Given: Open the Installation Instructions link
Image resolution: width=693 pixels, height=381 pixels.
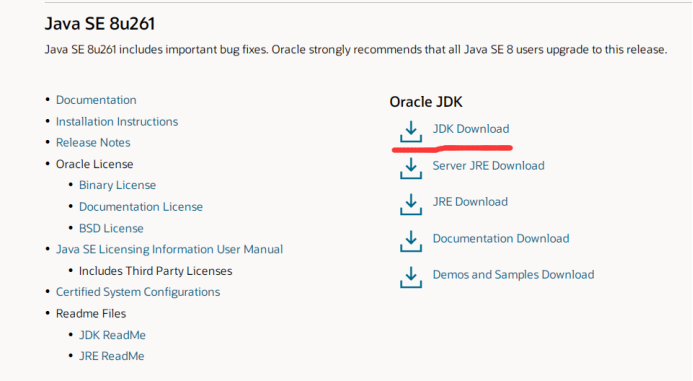Looking at the screenshot, I should 117,122.
